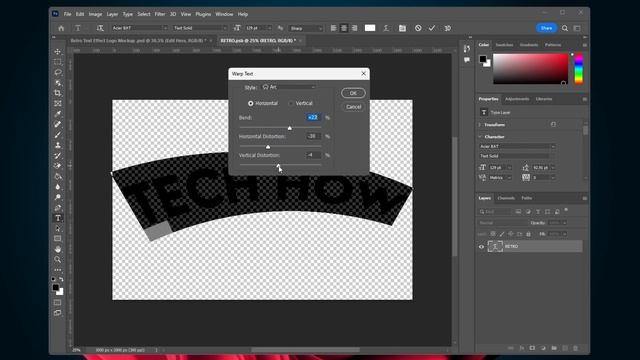Click OK in Warp Text dialog
Viewport: 640px width, 360px height.
point(353,93)
